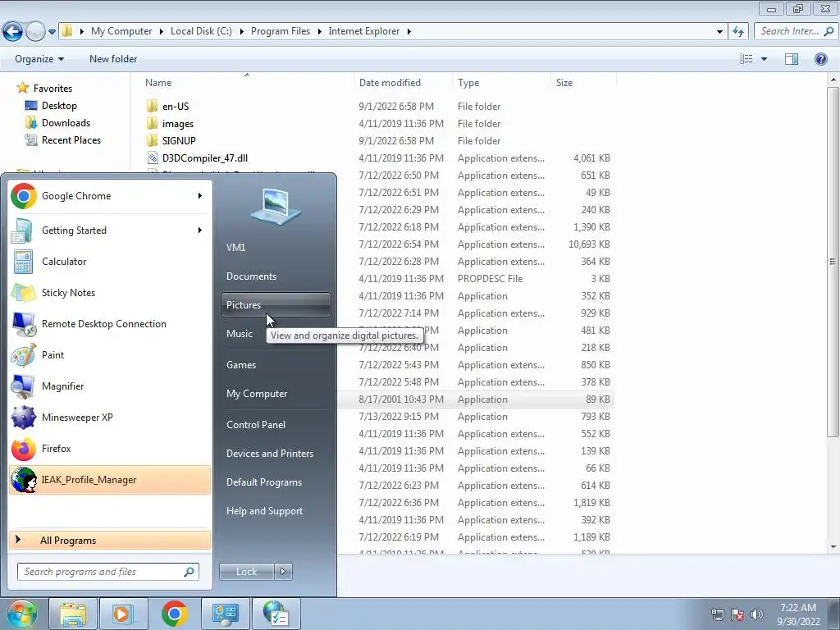Open Desktop under Favorites
This screenshot has width=840, height=630.
(59, 106)
